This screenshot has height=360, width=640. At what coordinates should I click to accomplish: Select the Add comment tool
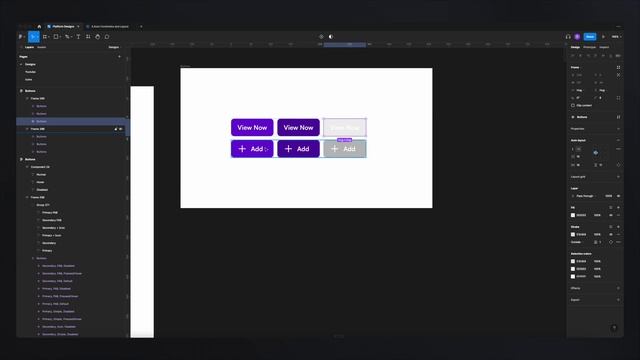pyautogui.click(x=107, y=37)
